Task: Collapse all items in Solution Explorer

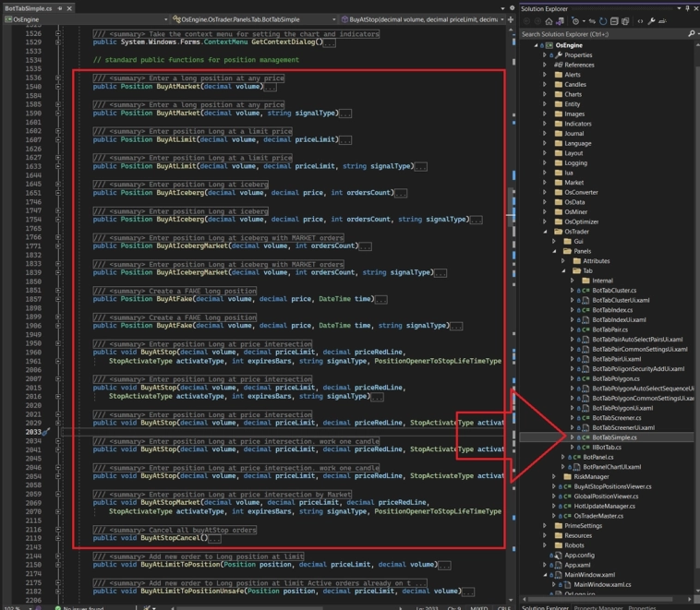Action: point(615,20)
